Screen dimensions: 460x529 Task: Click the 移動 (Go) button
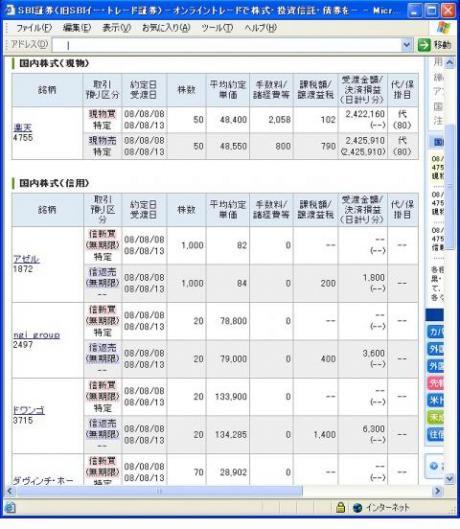coord(435,45)
